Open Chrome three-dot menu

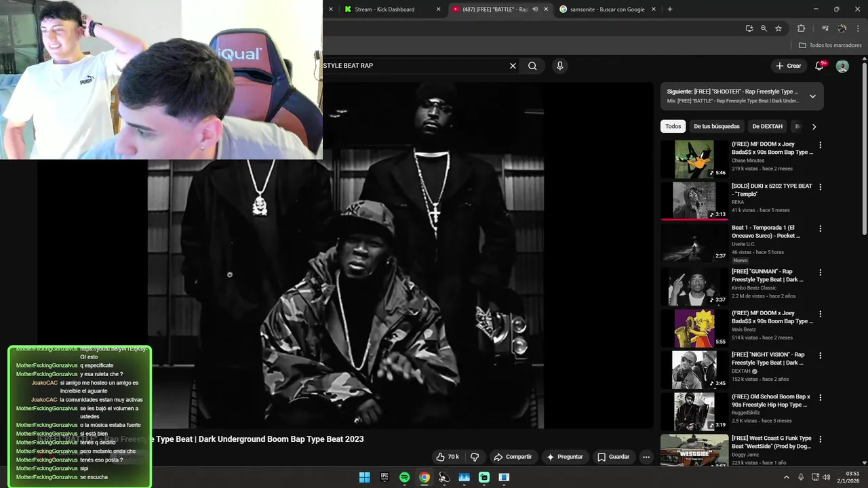857,28
